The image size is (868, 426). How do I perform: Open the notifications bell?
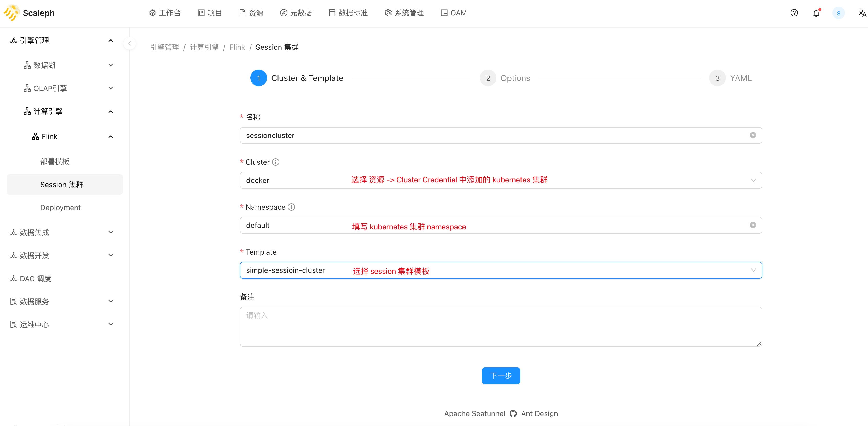click(x=816, y=13)
